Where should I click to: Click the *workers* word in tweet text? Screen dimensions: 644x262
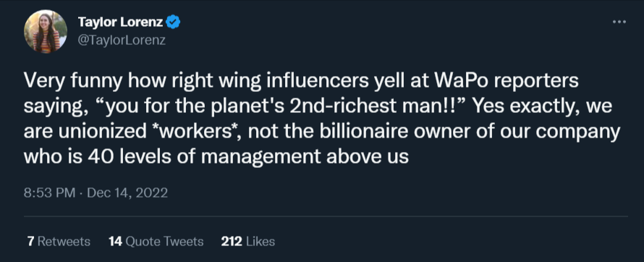click(196, 132)
